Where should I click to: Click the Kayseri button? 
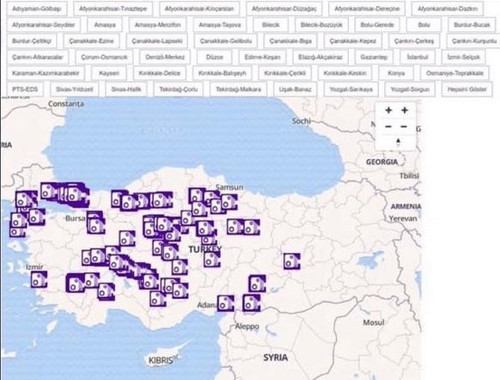point(109,73)
